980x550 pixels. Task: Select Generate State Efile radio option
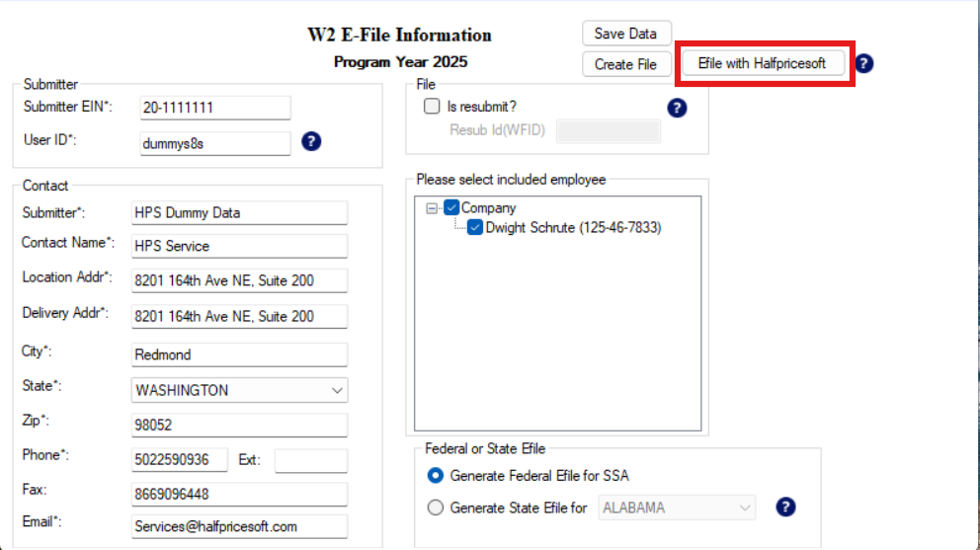pyautogui.click(x=436, y=508)
